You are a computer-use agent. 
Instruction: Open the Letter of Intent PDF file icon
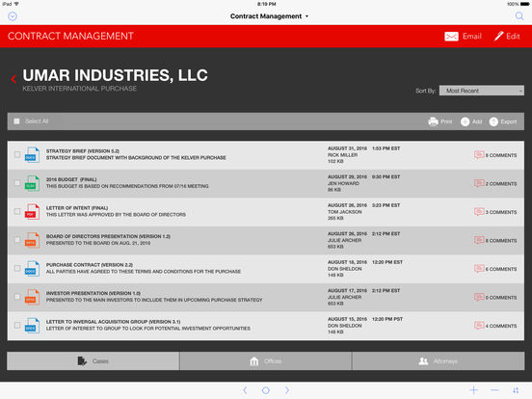pyautogui.click(x=32, y=211)
